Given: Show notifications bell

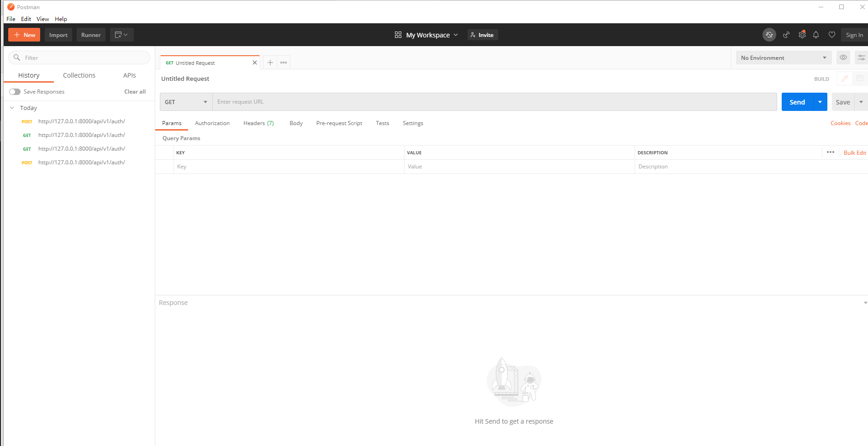Looking at the screenshot, I should pyautogui.click(x=816, y=35).
